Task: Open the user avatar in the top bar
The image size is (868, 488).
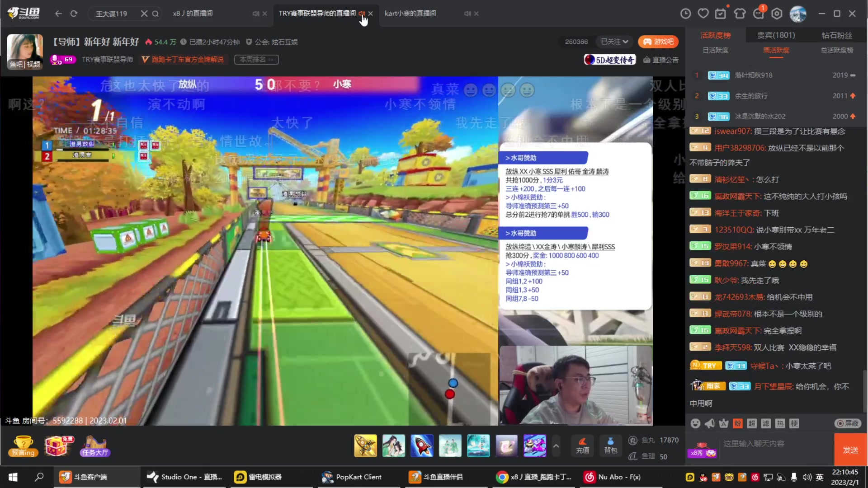Action: [x=798, y=14]
